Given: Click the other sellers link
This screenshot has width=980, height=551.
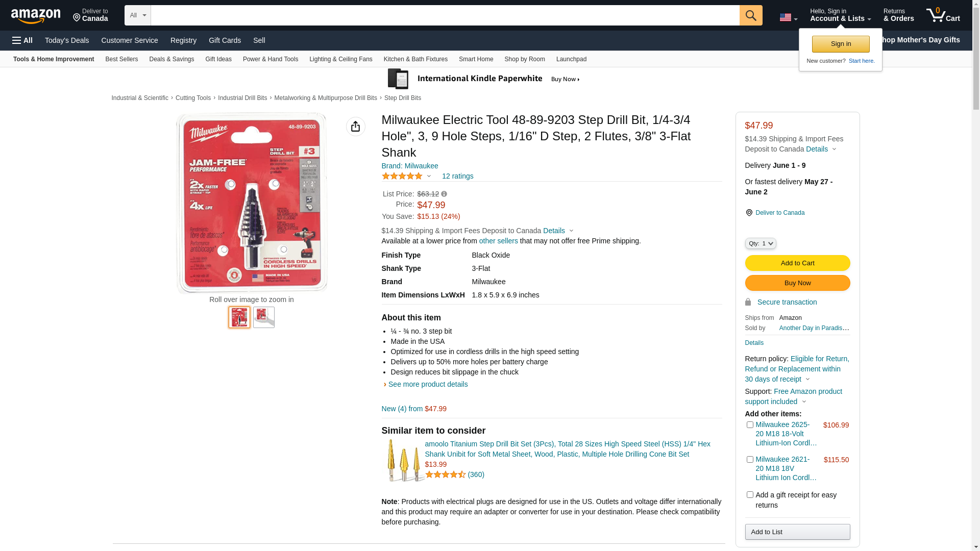Looking at the screenshot, I should (498, 241).
